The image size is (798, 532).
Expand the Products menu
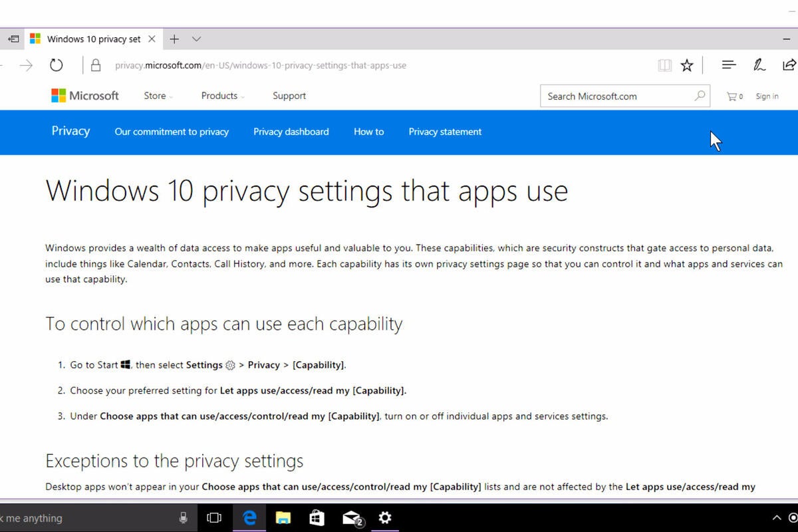(x=223, y=96)
